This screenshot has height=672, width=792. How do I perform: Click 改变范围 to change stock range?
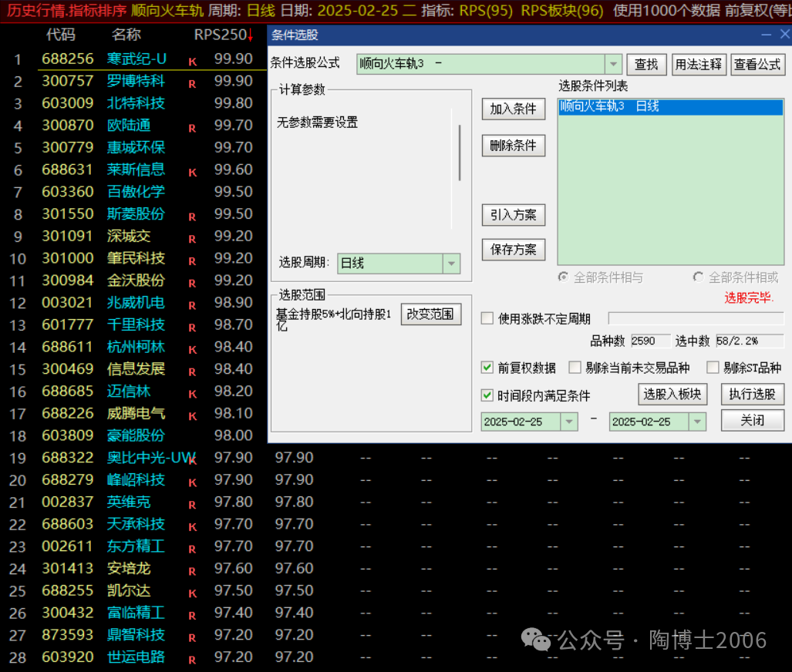click(x=431, y=314)
